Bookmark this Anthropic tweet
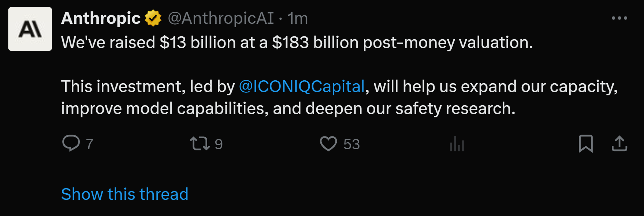The width and height of the screenshot is (644, 216). [586, 143]
